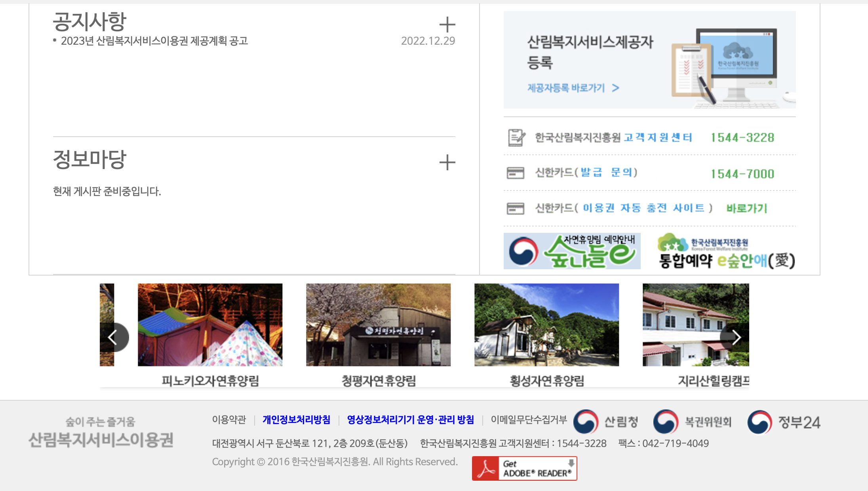Open 이용약관 footer link
Screen dimensions: 868x491
[229, 420]
